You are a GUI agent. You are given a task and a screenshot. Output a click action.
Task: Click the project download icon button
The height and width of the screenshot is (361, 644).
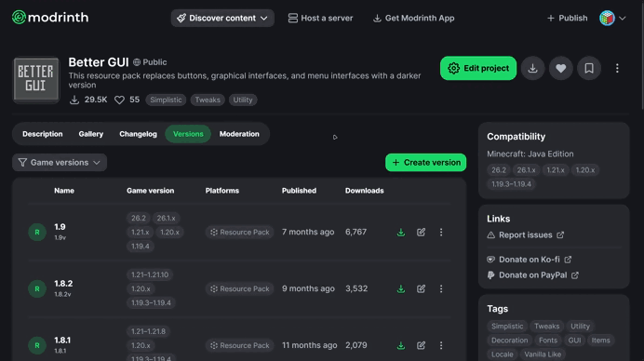(x=532, y=68)
